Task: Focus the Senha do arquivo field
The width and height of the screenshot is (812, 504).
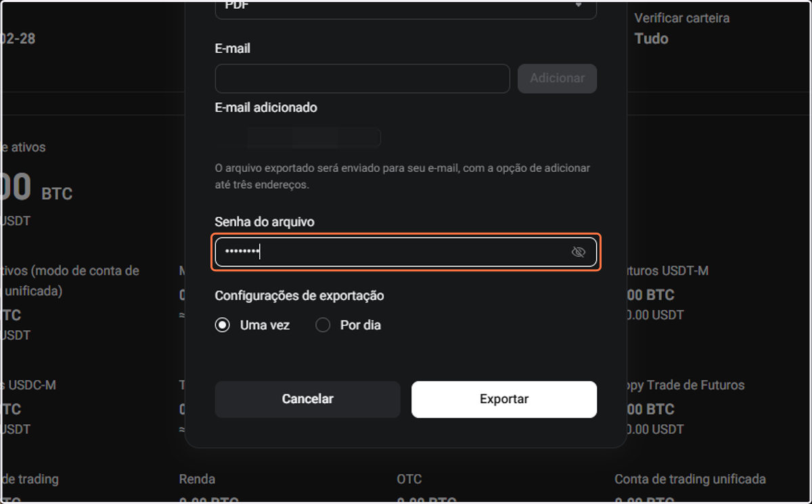Action: pyautogui.click(x=406, y=252)
